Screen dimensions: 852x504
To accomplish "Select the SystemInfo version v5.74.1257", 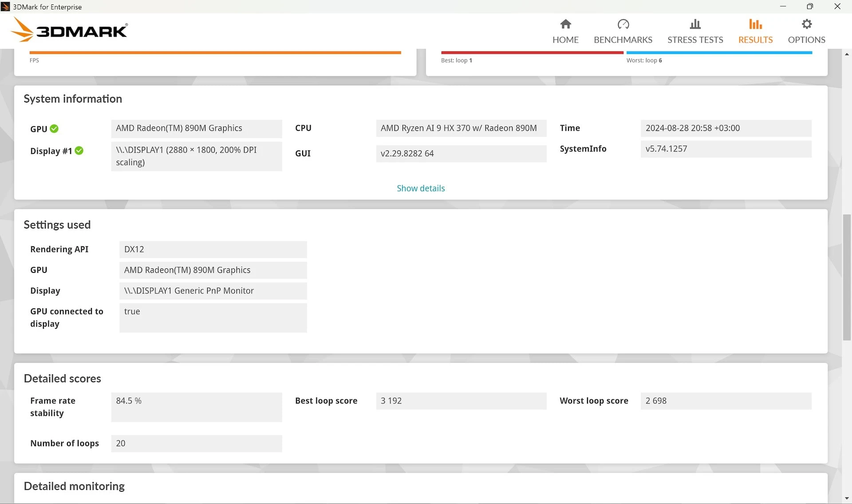I will click(x=726, y=149).
